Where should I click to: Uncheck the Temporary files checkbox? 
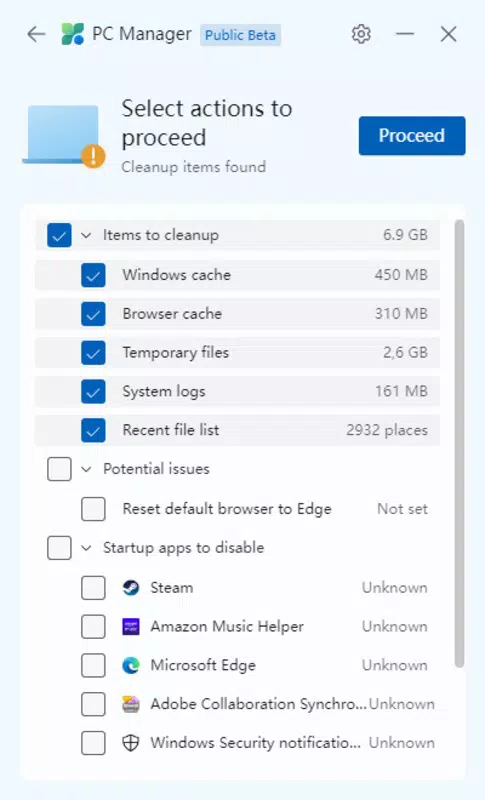93,353
